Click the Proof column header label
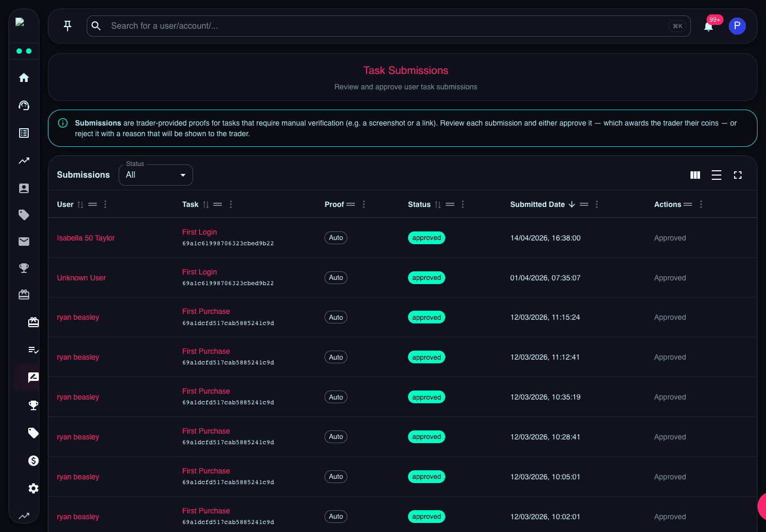 335,204
